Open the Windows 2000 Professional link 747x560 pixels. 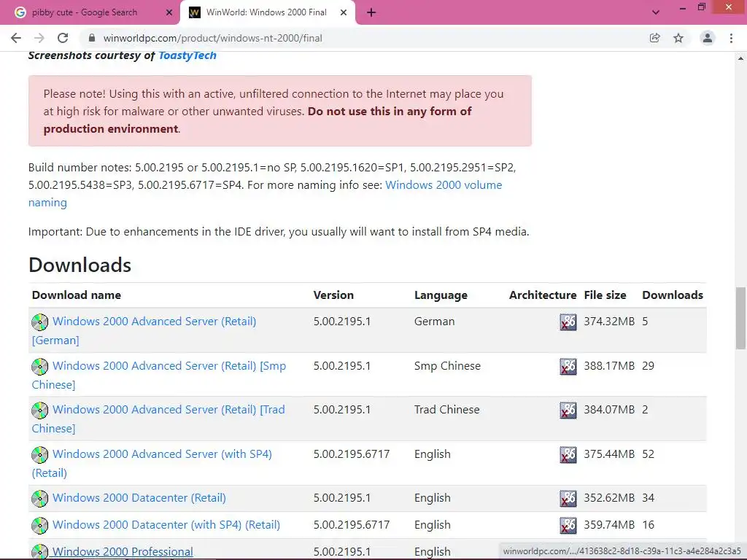coord(123,551)
